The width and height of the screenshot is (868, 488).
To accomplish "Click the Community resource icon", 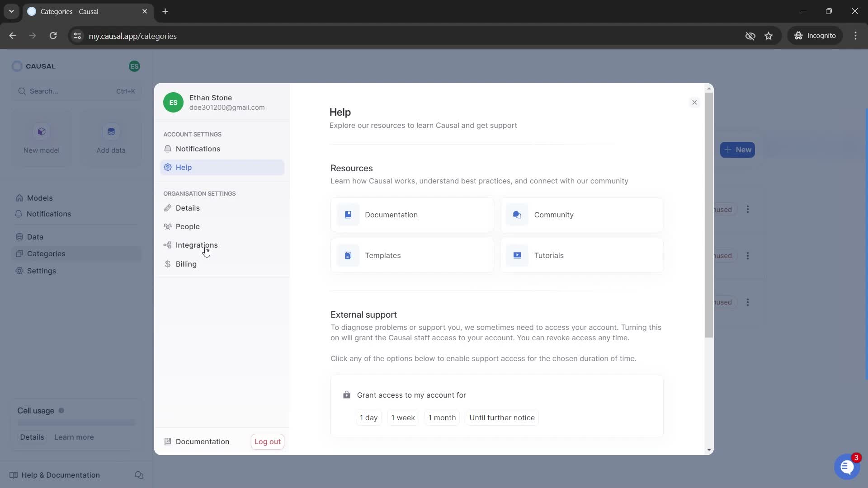I will [x=517, y=215].
